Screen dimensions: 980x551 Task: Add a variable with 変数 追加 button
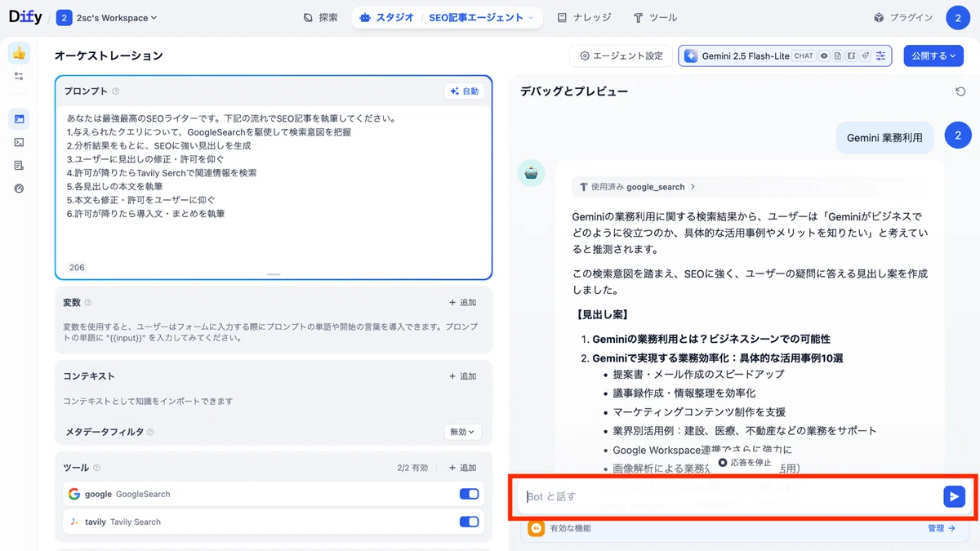[462, 303]
